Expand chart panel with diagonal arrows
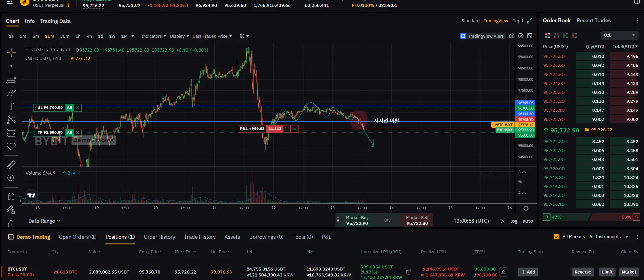Image resolution: width=644 pixels, height=280 pixels. [530, 21]
